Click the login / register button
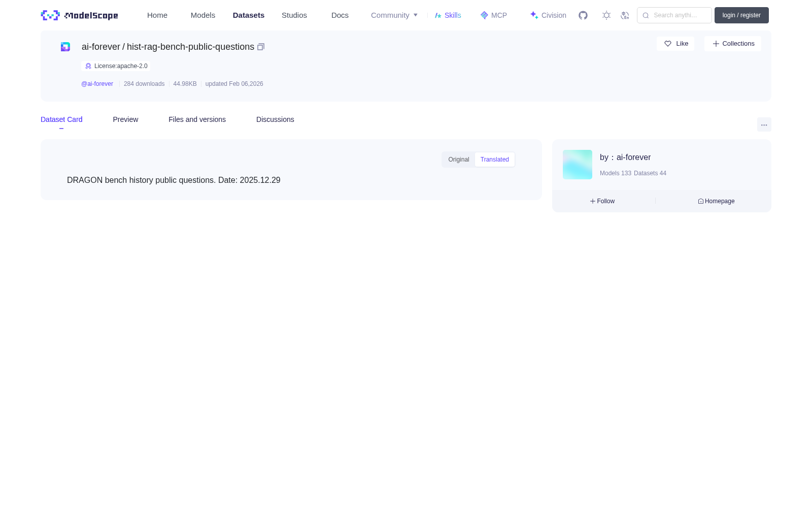This screenshot has width=812, height=508. coord(741,15)
